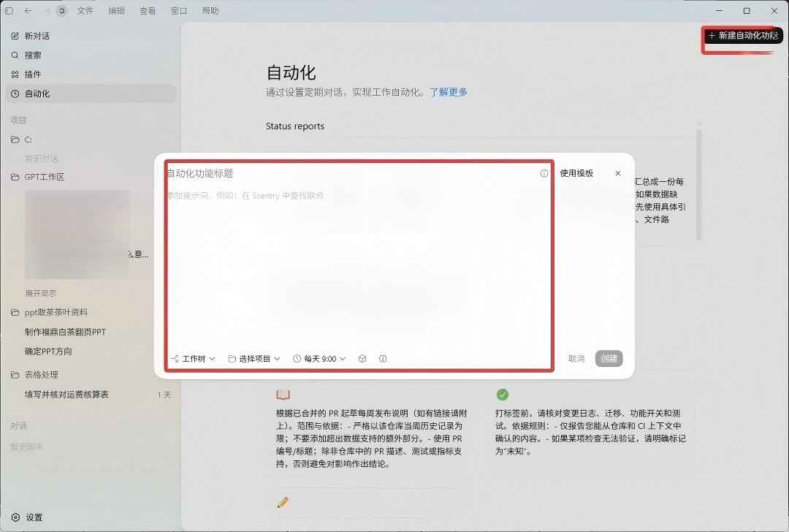Image resolution: width=789 pixels, height=532 pixels.
Task: Click the 新对话 new chat icon
Action: (15, 36)
